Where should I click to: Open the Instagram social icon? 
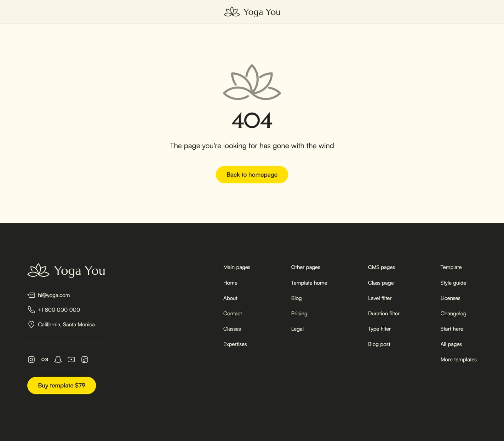pyautogui.click(x=31, y=359)
